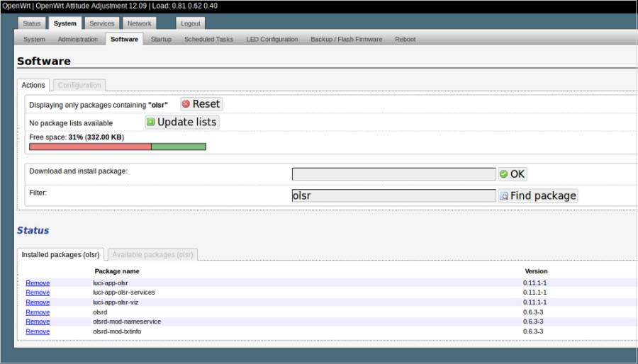Open LED Configuration page
The image size is (638, 364).
272,40
